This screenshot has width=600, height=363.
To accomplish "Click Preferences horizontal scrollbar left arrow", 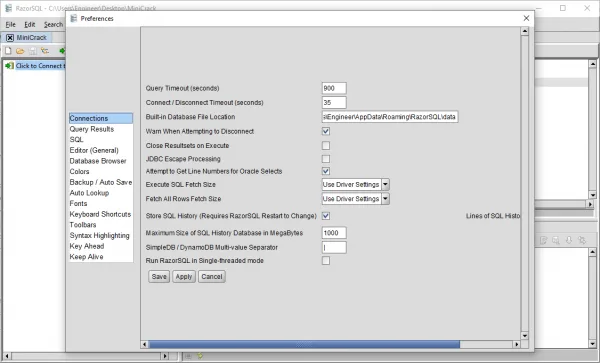I will click(x=145, y=344).
